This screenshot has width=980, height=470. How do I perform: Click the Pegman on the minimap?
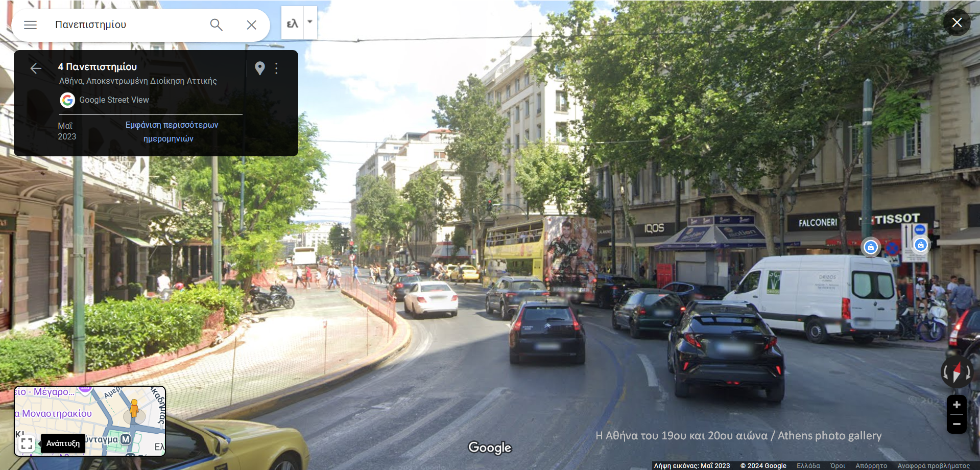pyautogui.click(x=134, y=408)
